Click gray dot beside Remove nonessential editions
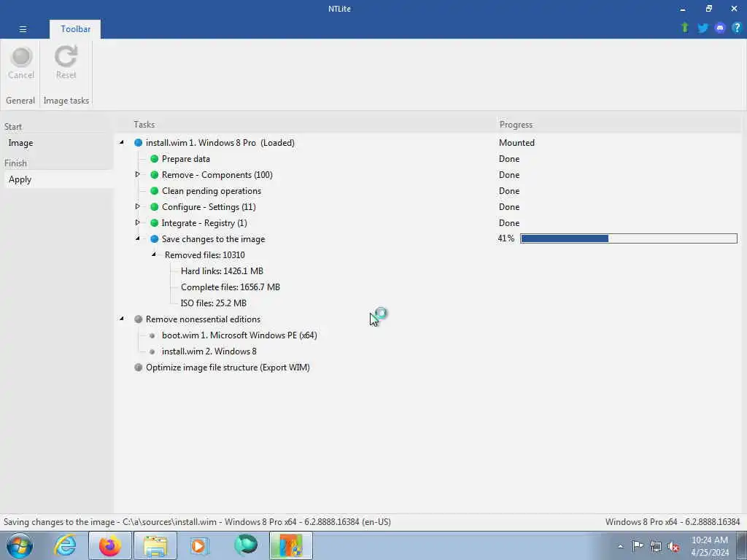 (x=138, y=319)
